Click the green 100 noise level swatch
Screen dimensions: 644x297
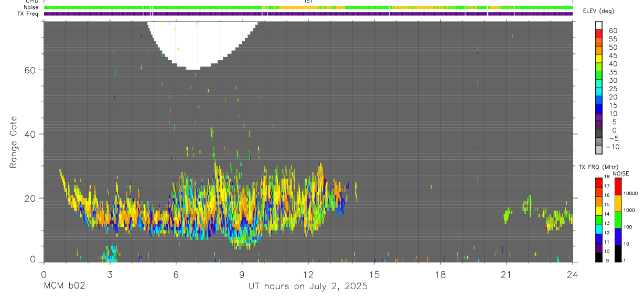pos(618,220)
